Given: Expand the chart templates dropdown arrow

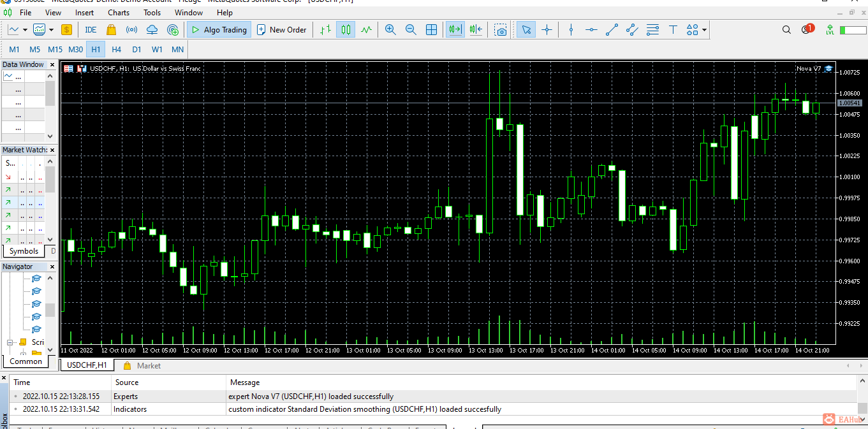Looking at the screenshot, I should (x=51, y=29).
